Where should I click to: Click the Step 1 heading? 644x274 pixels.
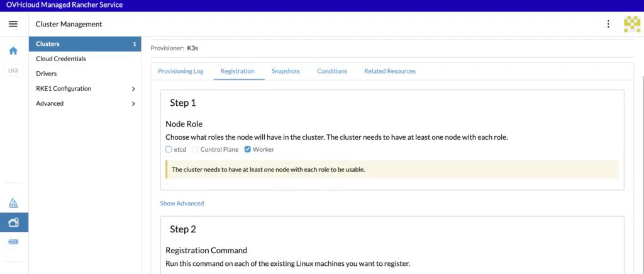point(183,103)
